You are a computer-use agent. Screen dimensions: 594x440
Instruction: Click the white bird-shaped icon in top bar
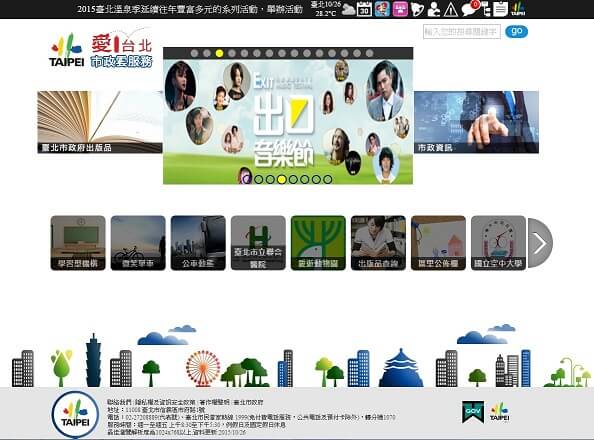point(417,9)
